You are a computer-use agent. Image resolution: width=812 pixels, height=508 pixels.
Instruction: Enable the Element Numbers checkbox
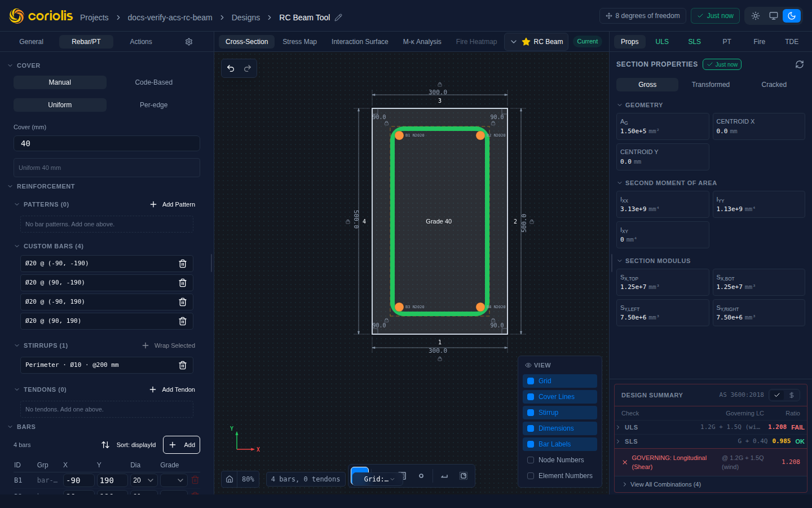[x=531, y=476]
